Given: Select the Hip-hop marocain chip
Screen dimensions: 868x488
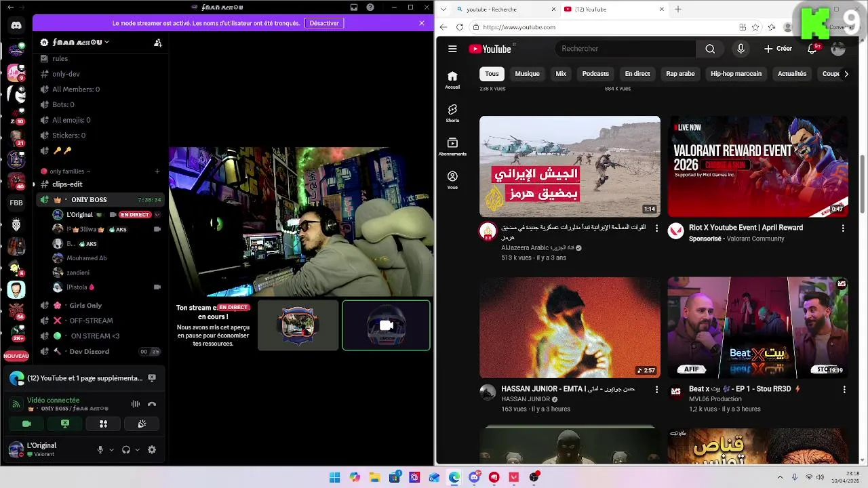Looking at the screenshot, I should (x=736, y=74).
